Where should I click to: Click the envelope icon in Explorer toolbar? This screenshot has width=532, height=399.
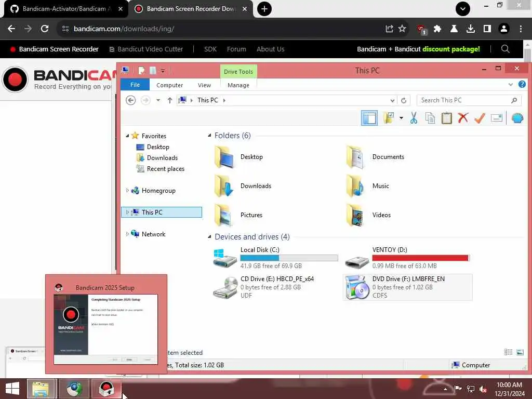(x=496, y=118)
